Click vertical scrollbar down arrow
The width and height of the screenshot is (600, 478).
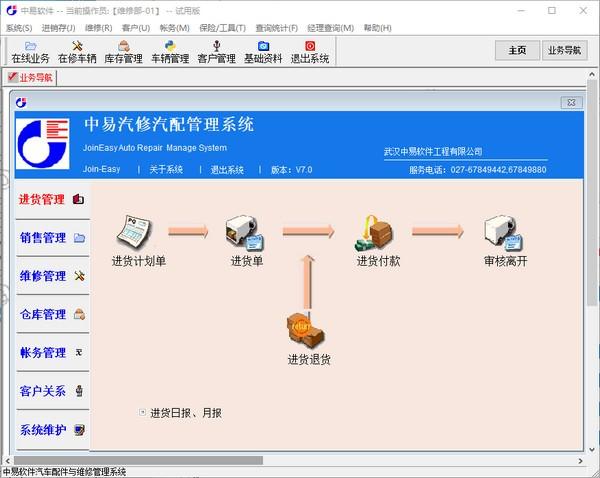pyautogui.click(x=592, y=450)
